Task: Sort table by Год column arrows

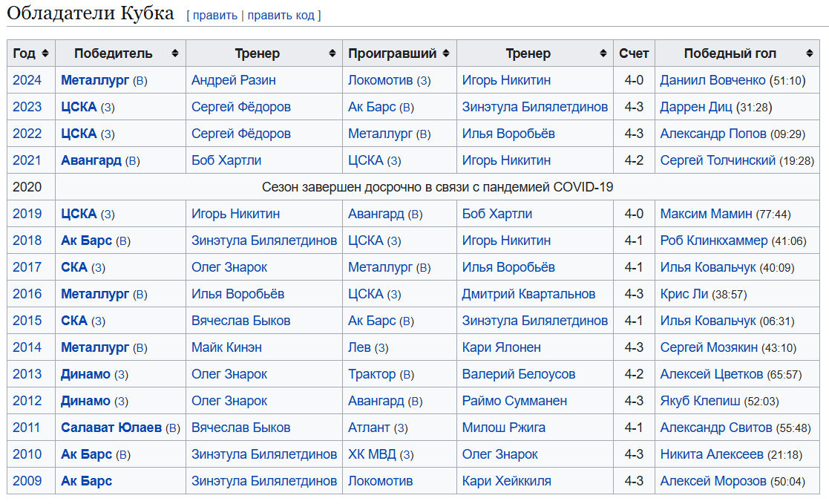Action: click(x=45, y=53)
